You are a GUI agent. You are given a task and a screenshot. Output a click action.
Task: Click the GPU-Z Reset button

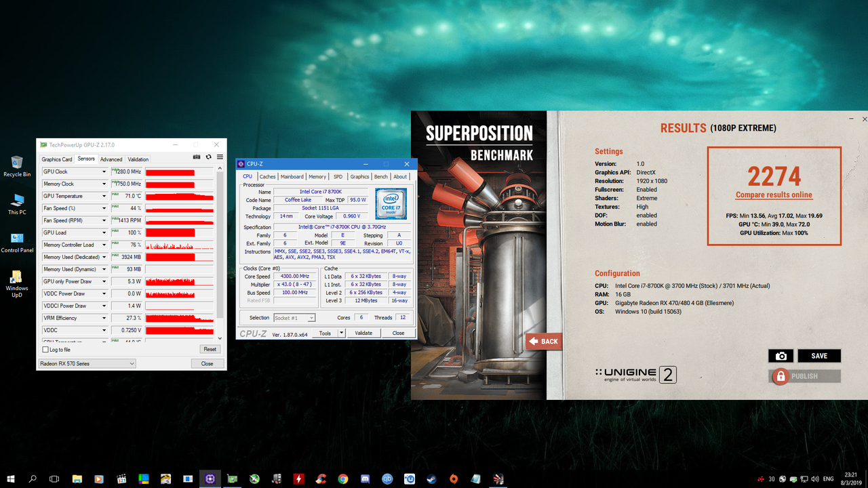[x=210, y=349]
